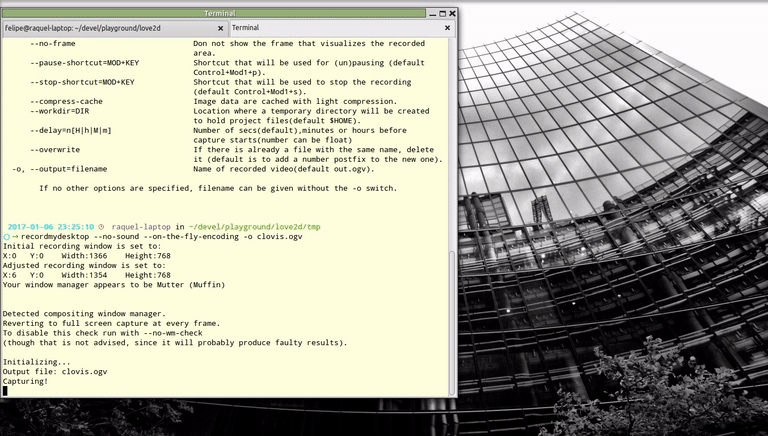This screenshot has height=436, width=768.
Task: Click 'Initial recording window is set to:'
Action: point(82,246)
